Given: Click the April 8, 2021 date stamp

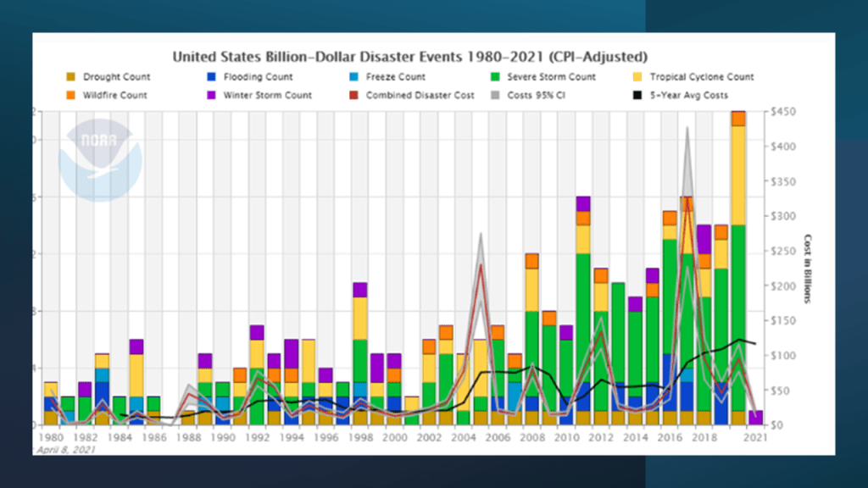Looking at the screenshot, I should click(66, 450).
